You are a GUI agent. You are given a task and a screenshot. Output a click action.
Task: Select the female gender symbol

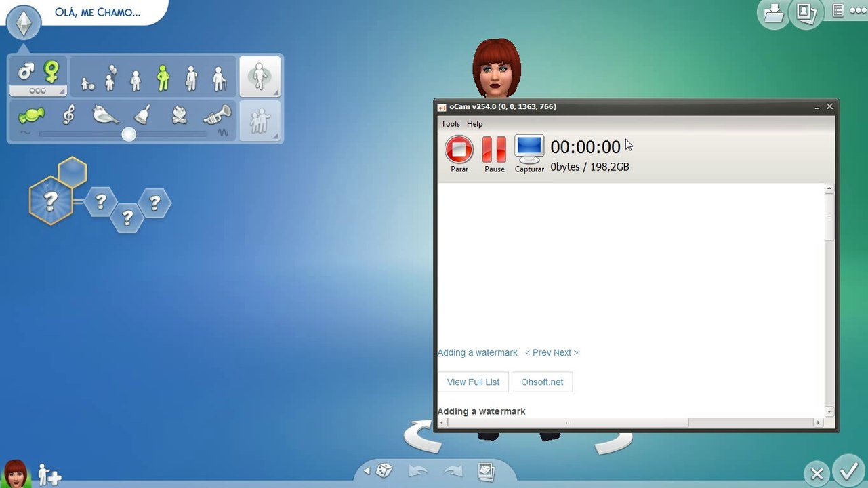[51, 71]
